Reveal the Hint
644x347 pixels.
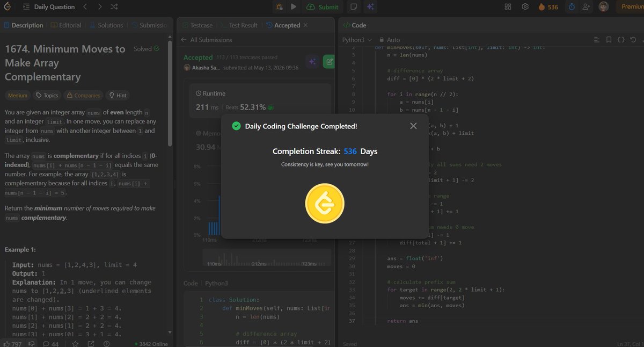pyautogui.click(x=118, y=95)
